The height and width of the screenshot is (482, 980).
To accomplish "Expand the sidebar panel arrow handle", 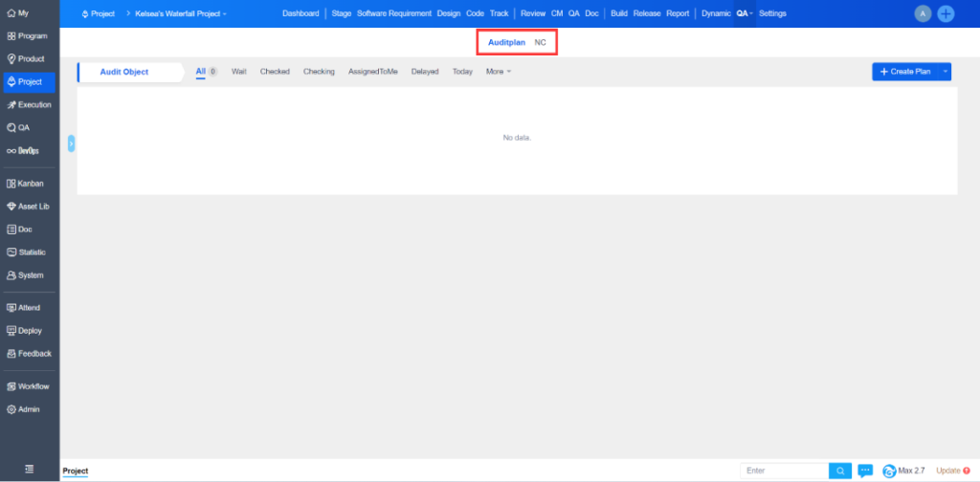I will click(x=72, y=143).
